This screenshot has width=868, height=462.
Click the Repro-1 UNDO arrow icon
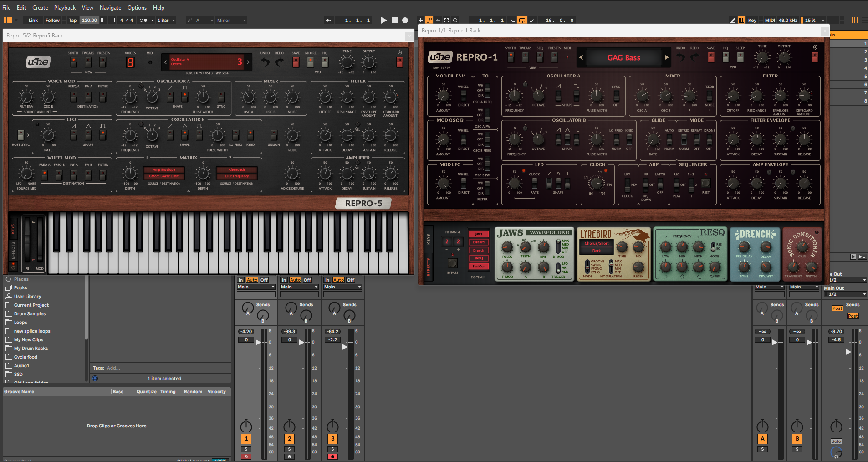[x=680, y=57]
